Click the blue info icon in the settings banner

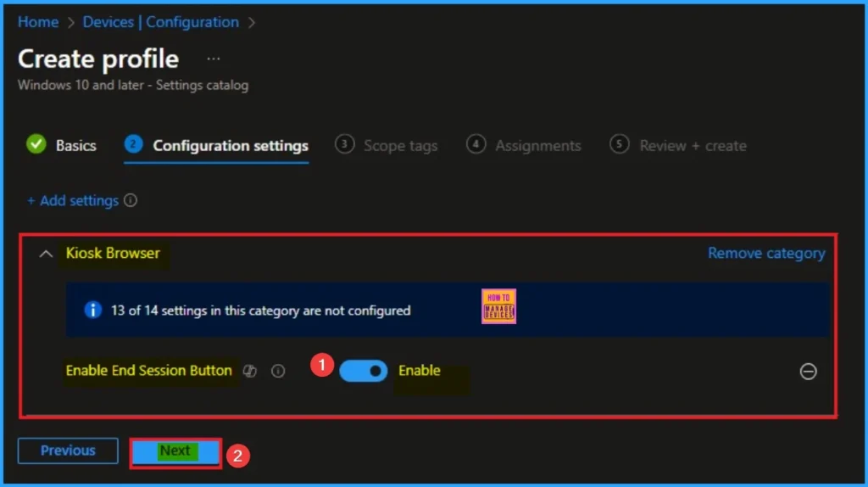[92, 311]
